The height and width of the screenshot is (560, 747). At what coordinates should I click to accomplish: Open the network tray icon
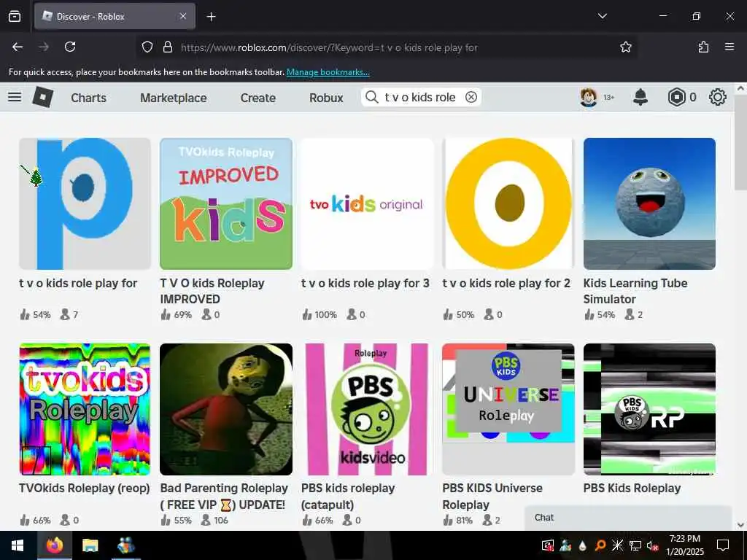[635, 545]
